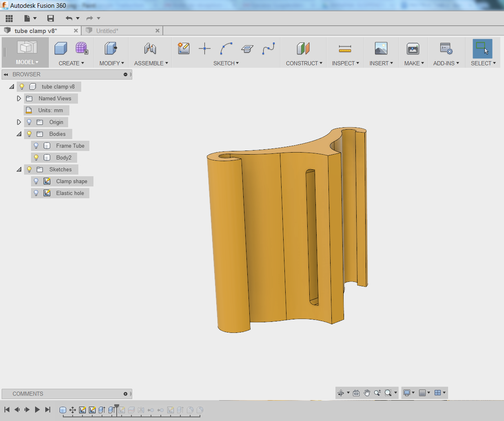Click the Offset Plane construct icon

303,48
